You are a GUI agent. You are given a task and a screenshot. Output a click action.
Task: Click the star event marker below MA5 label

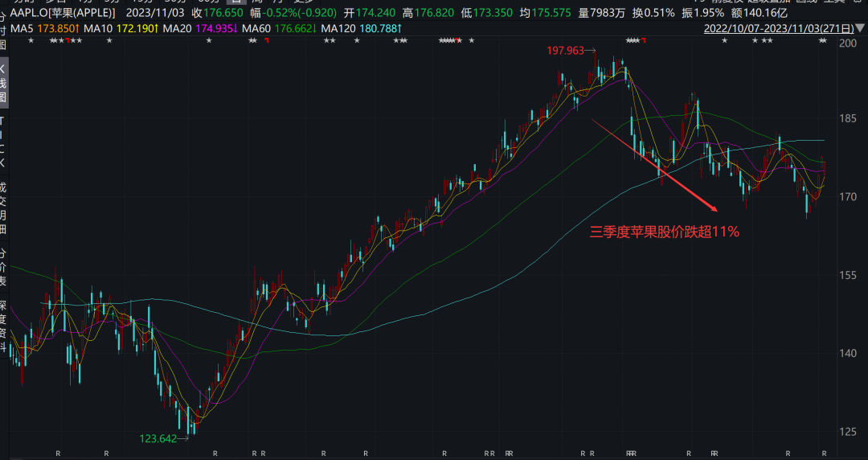[x=31, y=40]
